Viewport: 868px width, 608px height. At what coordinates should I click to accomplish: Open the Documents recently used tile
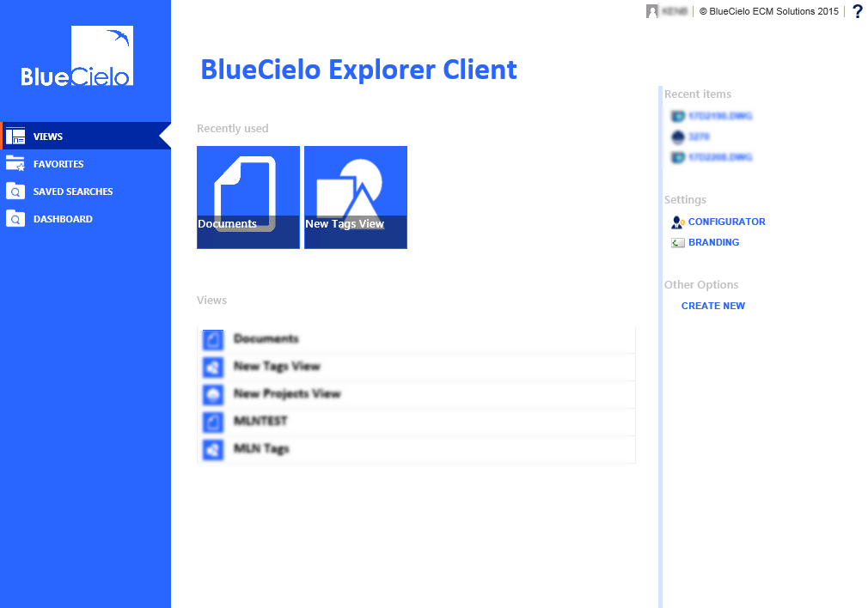point(248,198)
